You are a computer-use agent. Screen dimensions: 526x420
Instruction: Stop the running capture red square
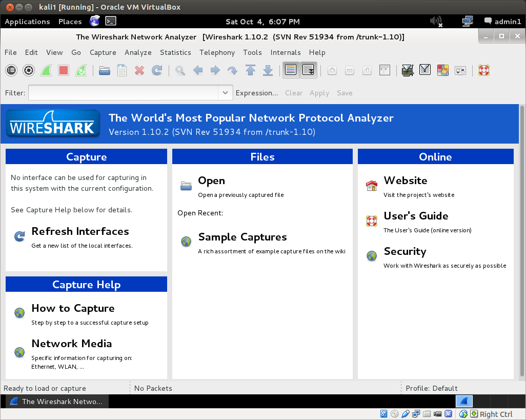[x=64, y=70]
